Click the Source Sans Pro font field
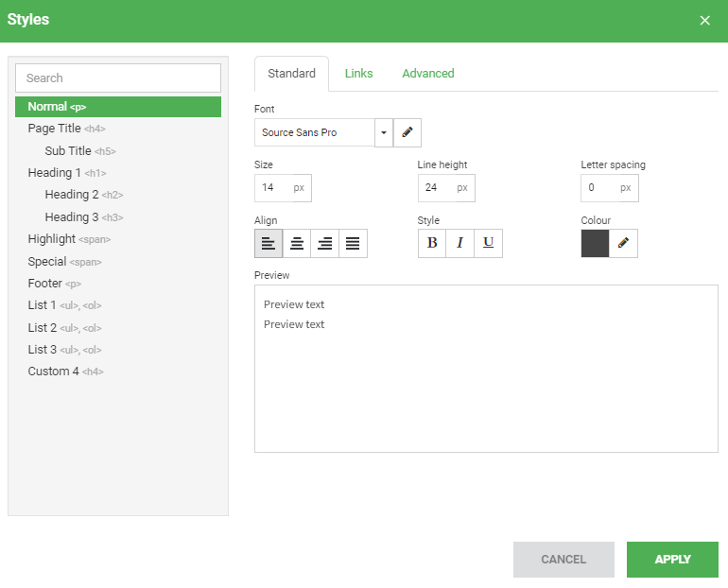 coord(315,132)
